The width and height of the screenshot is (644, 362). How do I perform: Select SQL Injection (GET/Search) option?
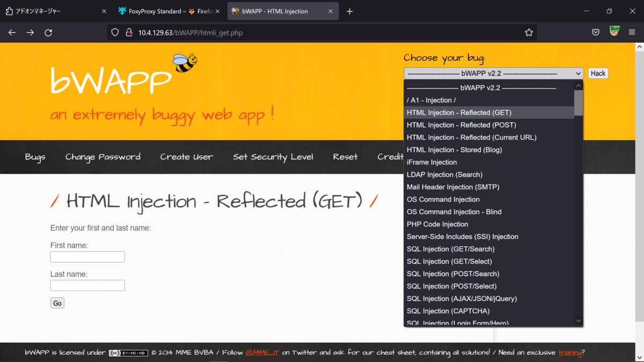point(489,249)
